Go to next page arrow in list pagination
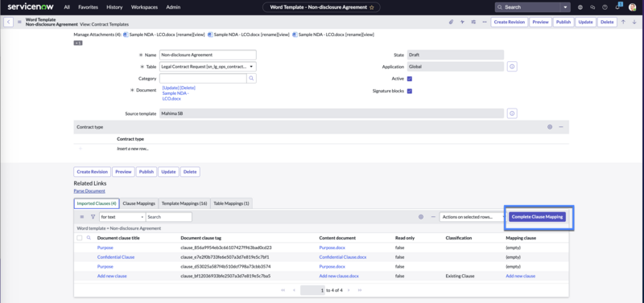Screen dimensions: 644x303 point(349,290)
